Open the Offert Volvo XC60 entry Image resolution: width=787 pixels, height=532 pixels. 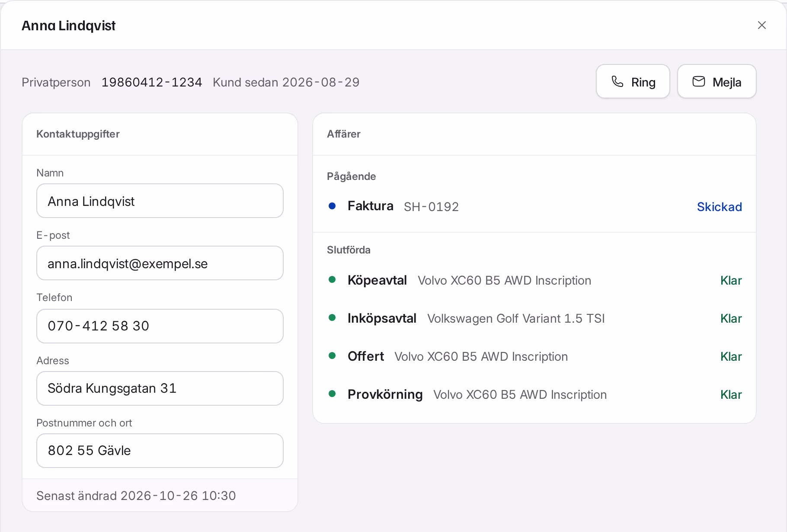[534, 356]
